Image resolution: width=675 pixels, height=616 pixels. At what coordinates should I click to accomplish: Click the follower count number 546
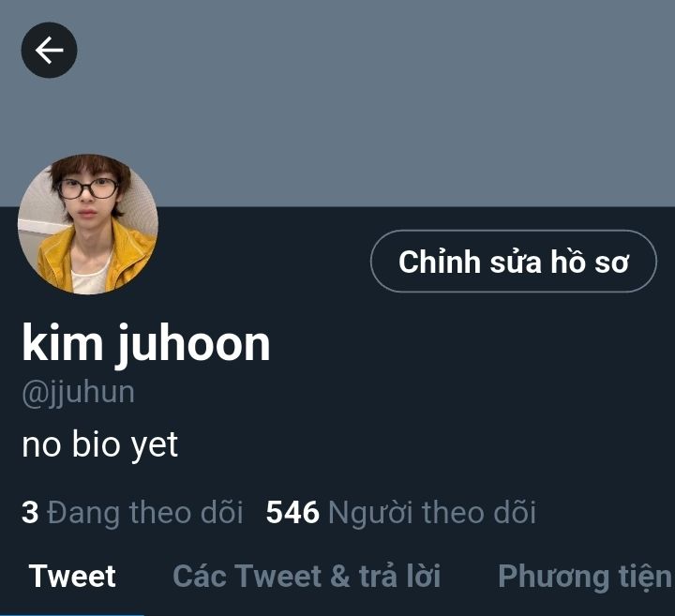click(x=292, y=512)
